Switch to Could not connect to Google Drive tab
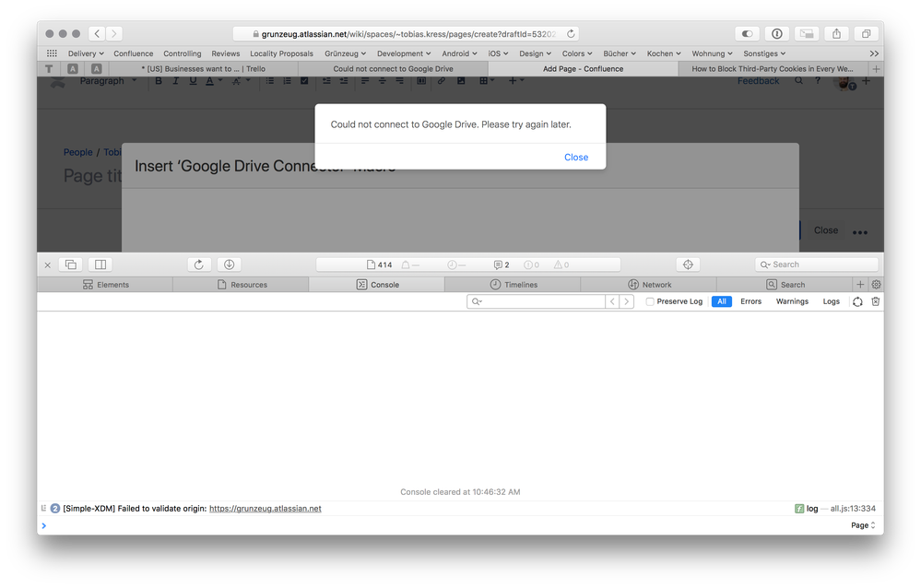This screenshot has width=921, height=588. coord(393,69)
